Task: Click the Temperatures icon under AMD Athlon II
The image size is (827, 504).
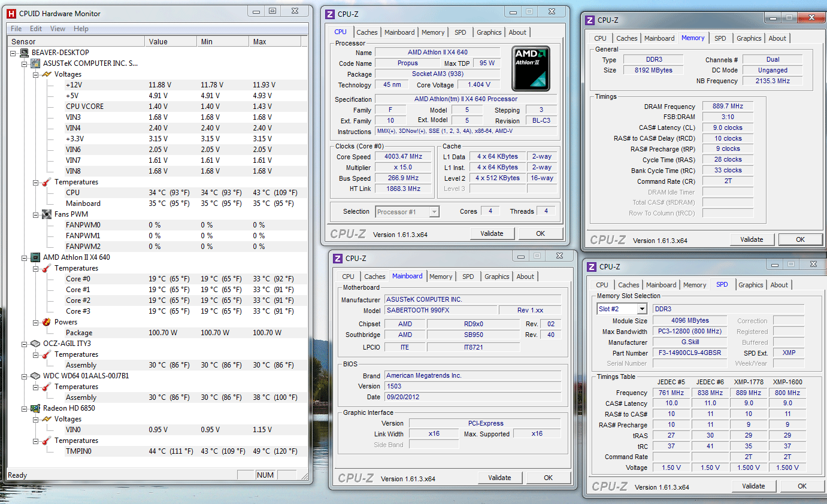Action: [47, 268]
